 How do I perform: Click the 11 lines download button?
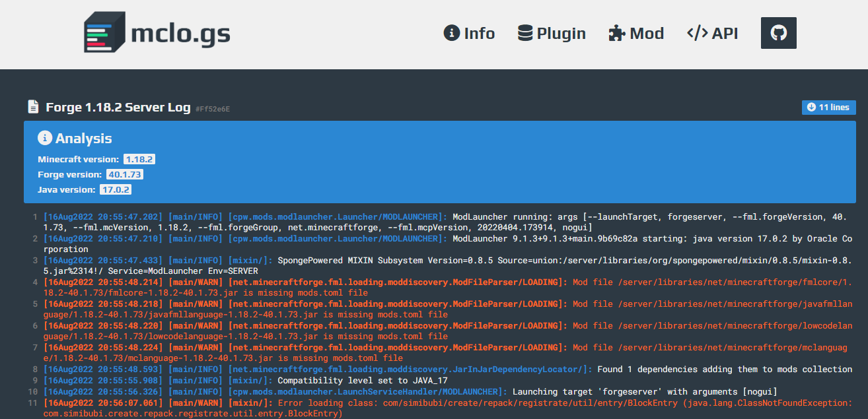coord(829,108)
